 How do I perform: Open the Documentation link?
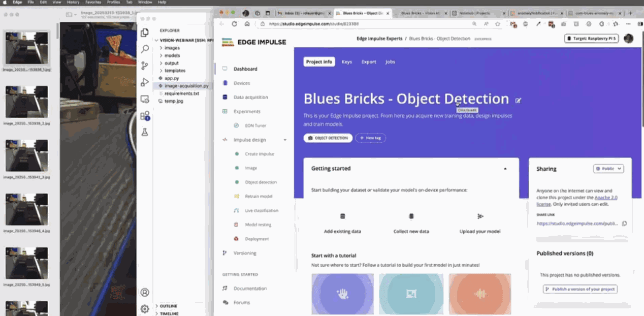[x=250, y=289]
